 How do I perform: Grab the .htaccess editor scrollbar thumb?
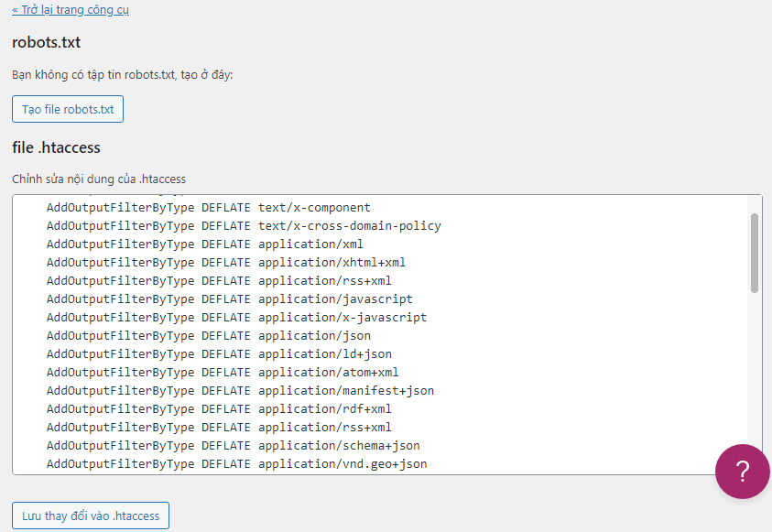click(755, 253)
